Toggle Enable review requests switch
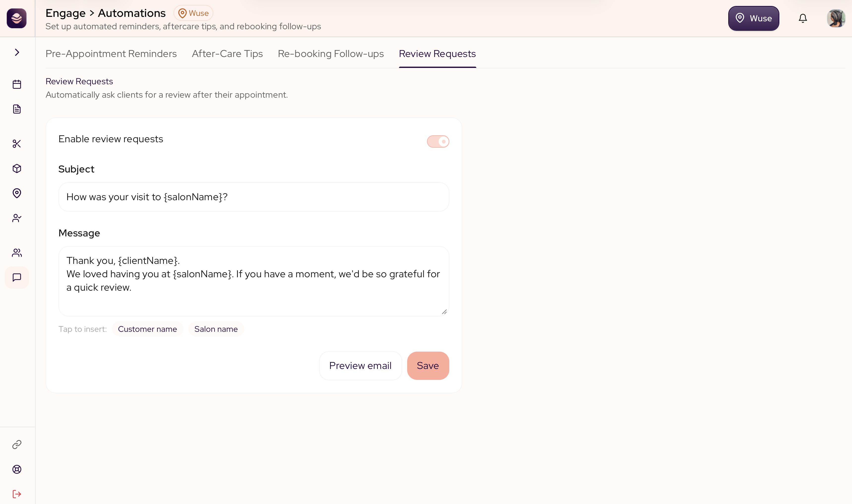Viewport: 852px width, 504px height. (x=438, y=142)
